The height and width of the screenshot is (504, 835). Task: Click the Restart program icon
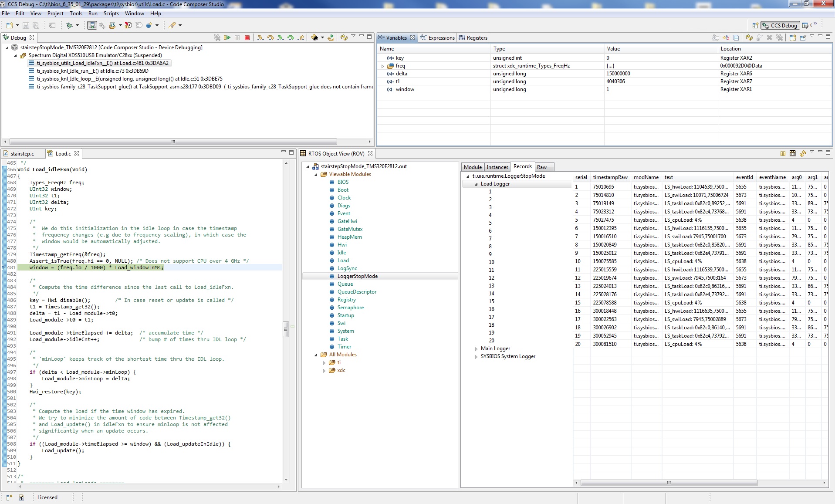pyautogui.click(x=331, y=37)
